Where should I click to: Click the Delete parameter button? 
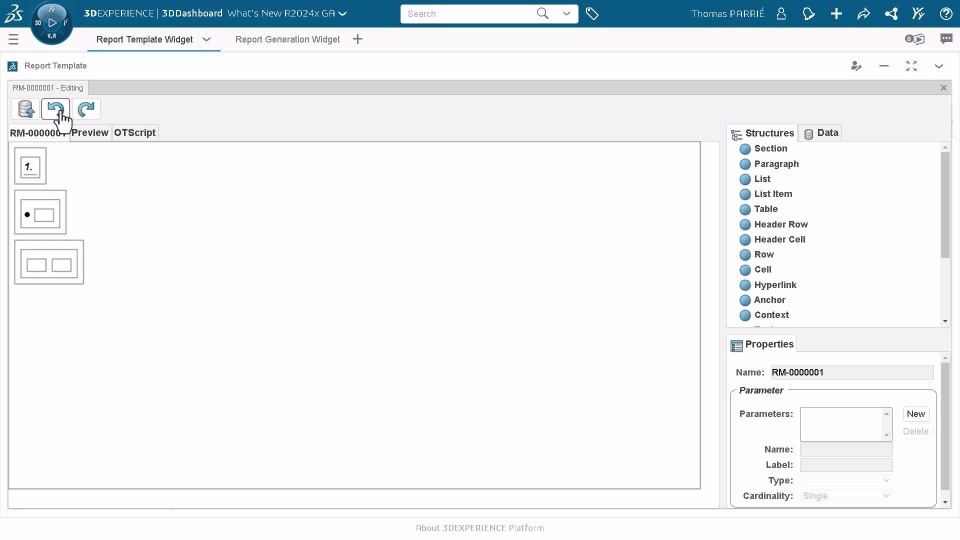click(916, 432)
